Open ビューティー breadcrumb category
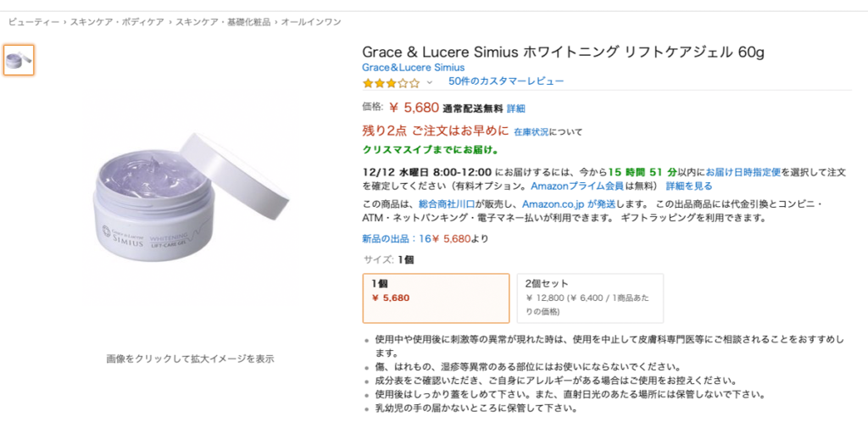 click(33, 21)
